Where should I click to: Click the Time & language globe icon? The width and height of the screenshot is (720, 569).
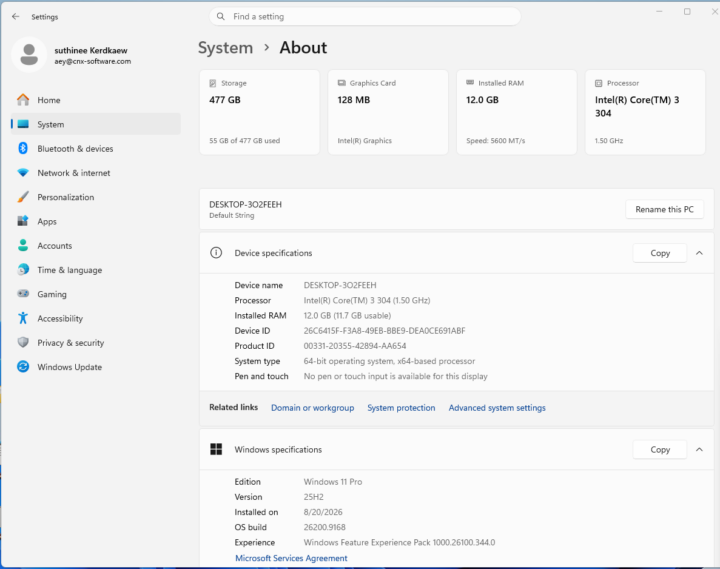pyautogui.click(x=23, y=270)
